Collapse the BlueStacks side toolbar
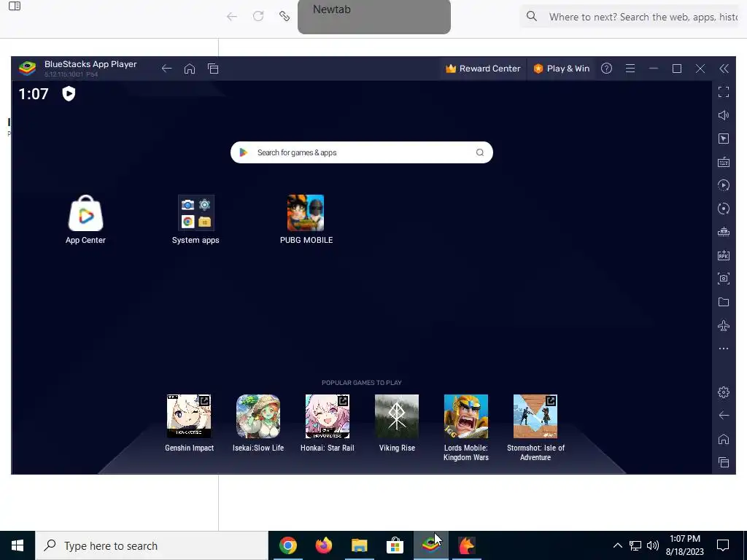747x560 pixels. tap(724, 69)
